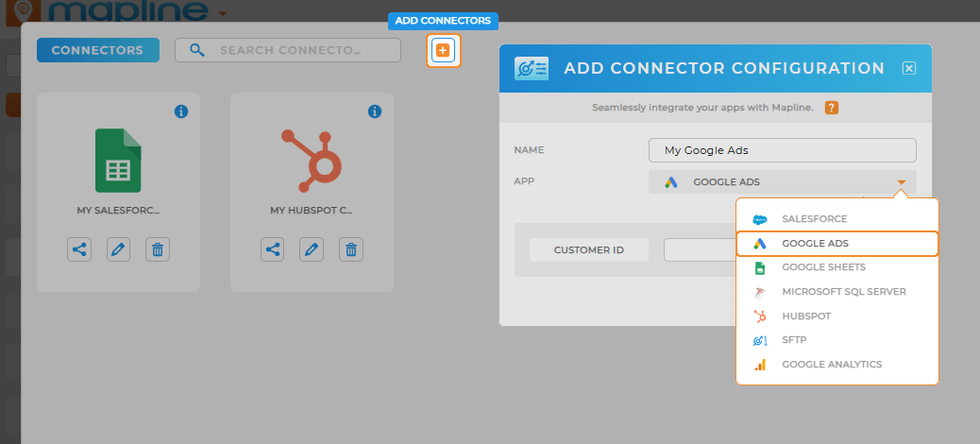
Task: Focus the Name field containing My Google Ads
Action: [x=782, y=150]
